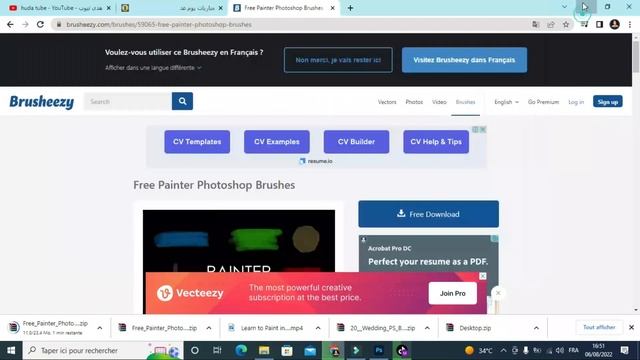Viewport: 640px width, 360px height.
Task: Click the translate page icon in address bar
Action: click(536, 24)
